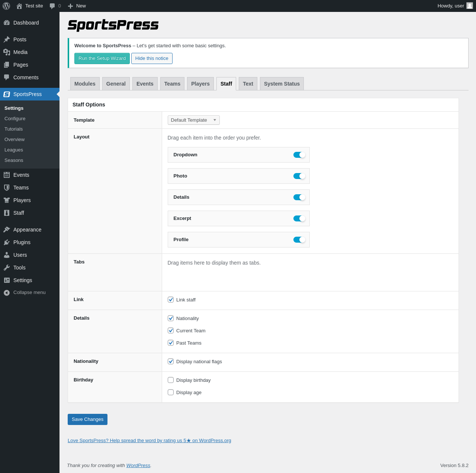Open the Default Template dropdown

point(194,120)
